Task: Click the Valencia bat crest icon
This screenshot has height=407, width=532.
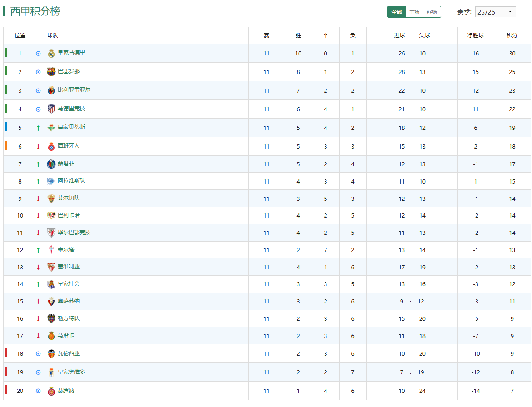Action: 51,354
